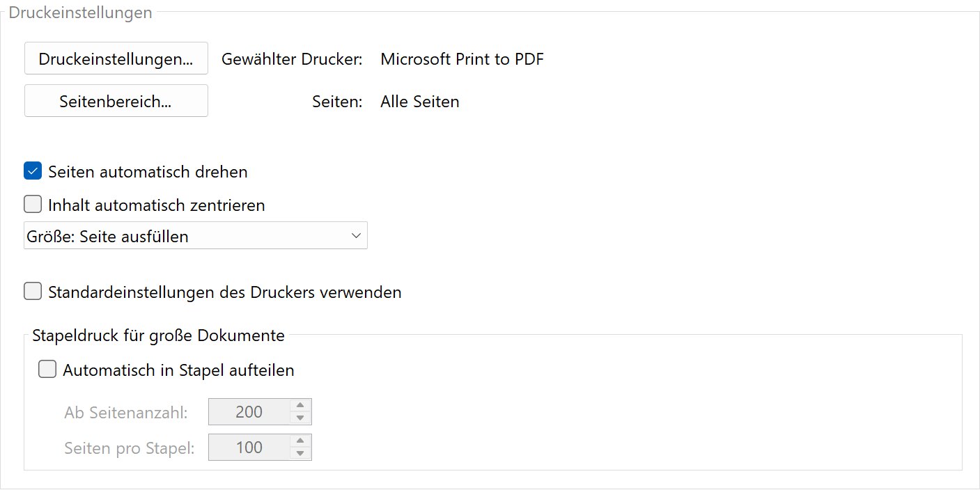This screenshot has width=980, height=490.
Task: Decrement 'Seiten pro Stapel' with the spinner
Action: 301,452
